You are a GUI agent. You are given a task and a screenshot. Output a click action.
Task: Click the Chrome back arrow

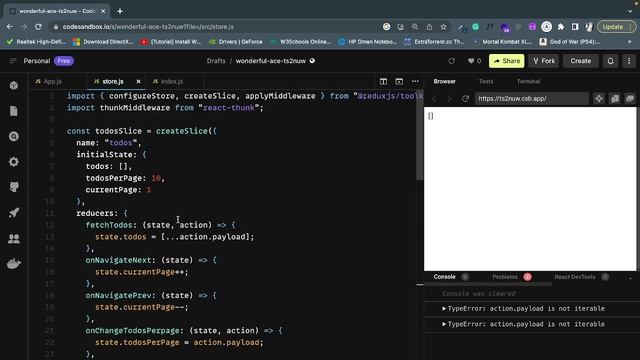[10, 27]
